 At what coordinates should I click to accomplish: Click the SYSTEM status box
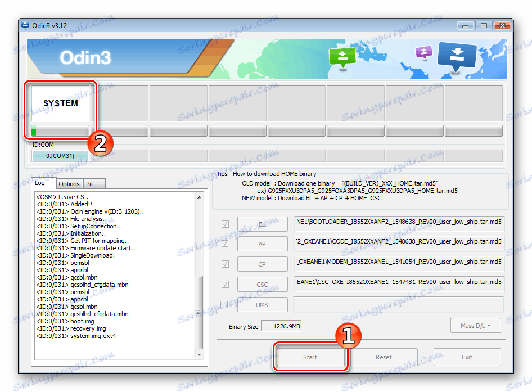coord(60,103)
